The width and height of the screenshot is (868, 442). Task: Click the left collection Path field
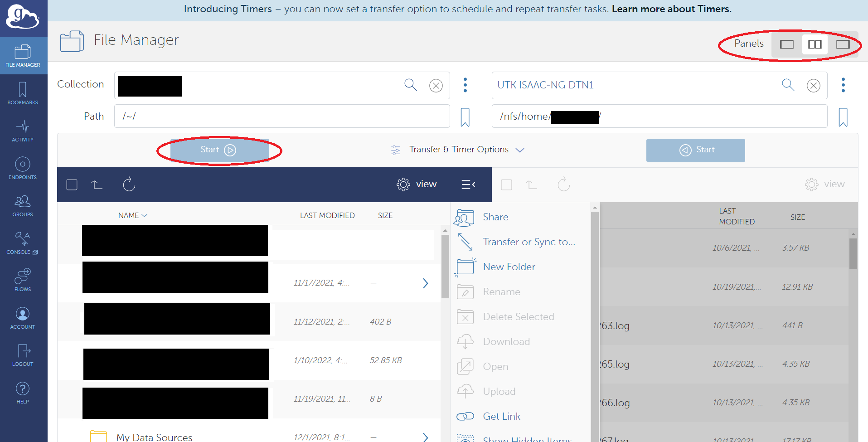point(281,116)
